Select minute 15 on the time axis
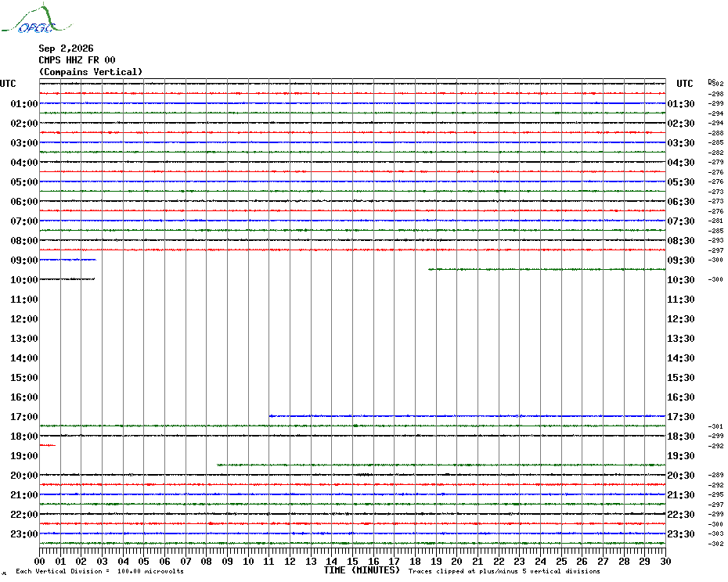 pyautogui.click(x=352, y=561)
